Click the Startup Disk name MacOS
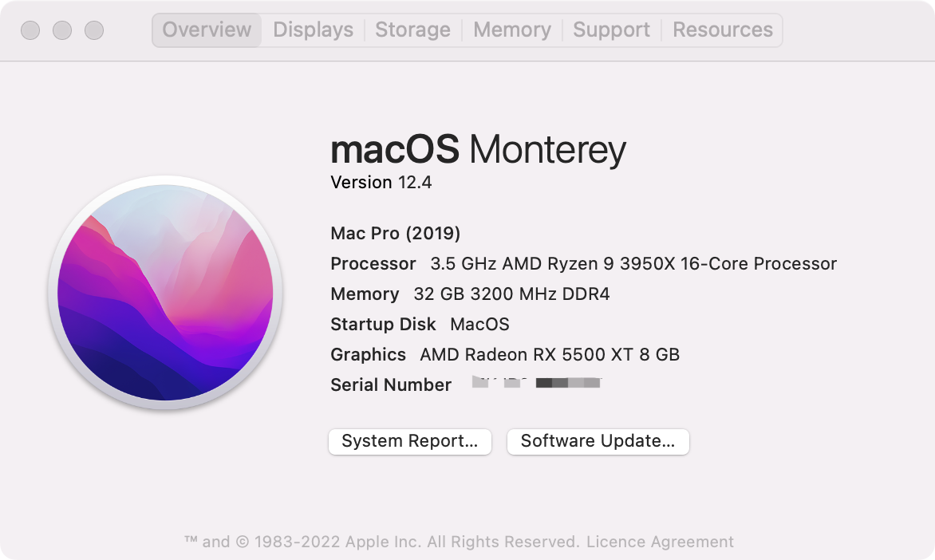Viewport: 935px width, 560px height. [479, 324]
